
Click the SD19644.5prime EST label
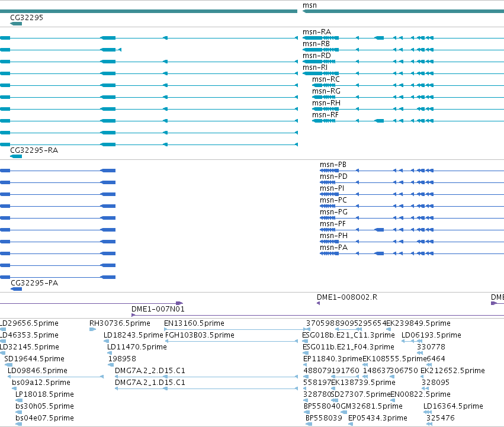[34, 359]
